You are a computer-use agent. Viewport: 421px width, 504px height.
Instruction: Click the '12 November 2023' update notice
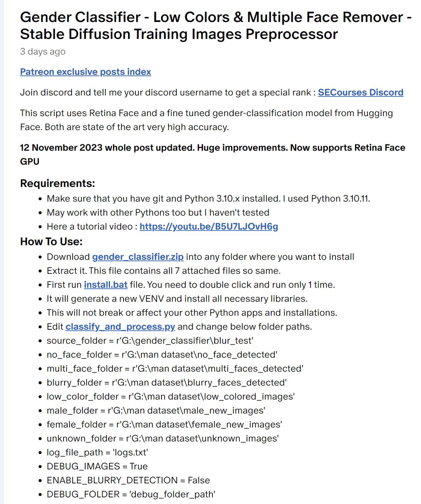coord(213,155)
